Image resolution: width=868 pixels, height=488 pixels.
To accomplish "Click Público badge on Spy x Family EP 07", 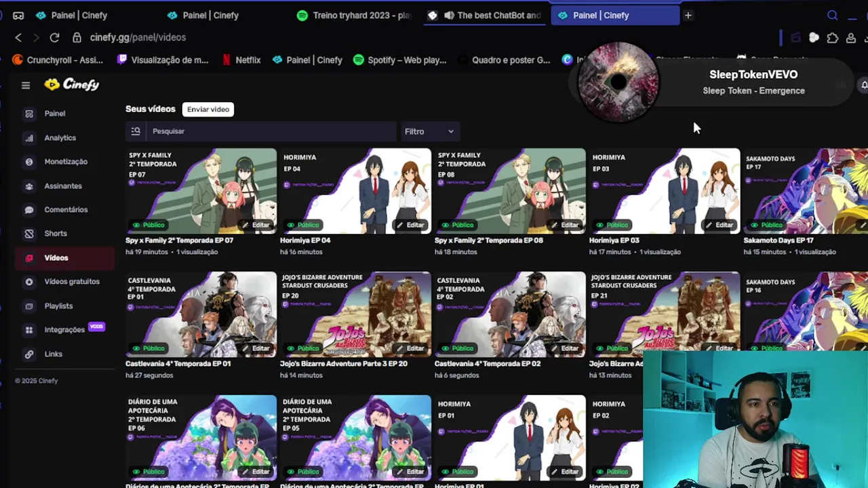I will tap(149, 224).
